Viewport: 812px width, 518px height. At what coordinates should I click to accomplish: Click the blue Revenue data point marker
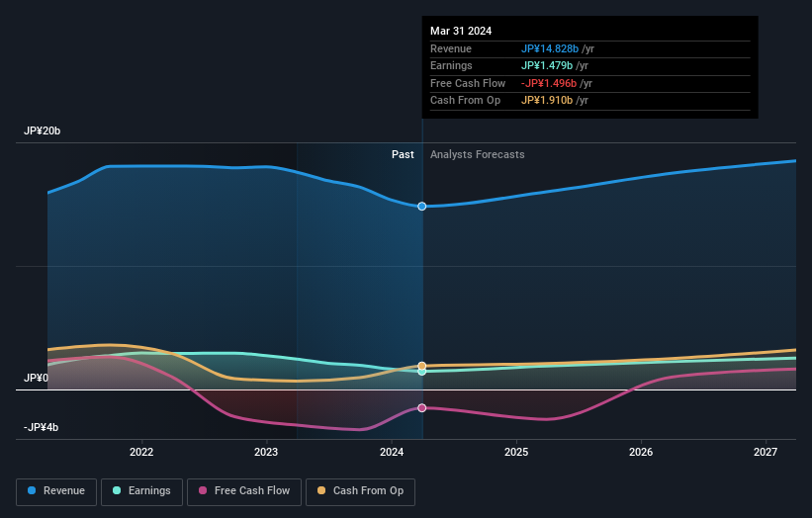pyautogui.click(x=422, y=207)
